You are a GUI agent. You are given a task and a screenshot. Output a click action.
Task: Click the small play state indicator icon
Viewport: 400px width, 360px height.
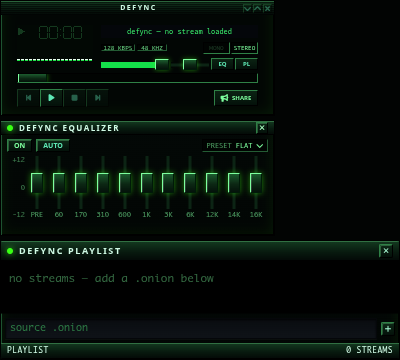[21, 32]
